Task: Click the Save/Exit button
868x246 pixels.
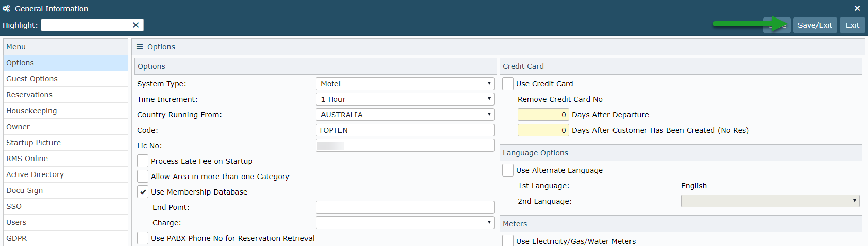Action: [x=815, y=25]
